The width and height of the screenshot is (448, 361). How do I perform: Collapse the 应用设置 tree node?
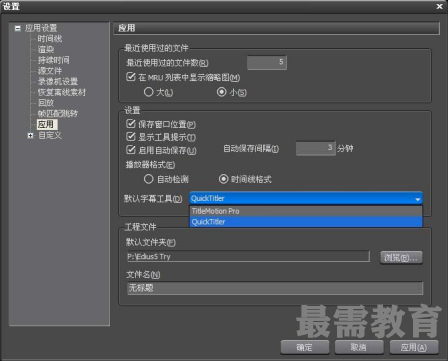click(18, 28)
